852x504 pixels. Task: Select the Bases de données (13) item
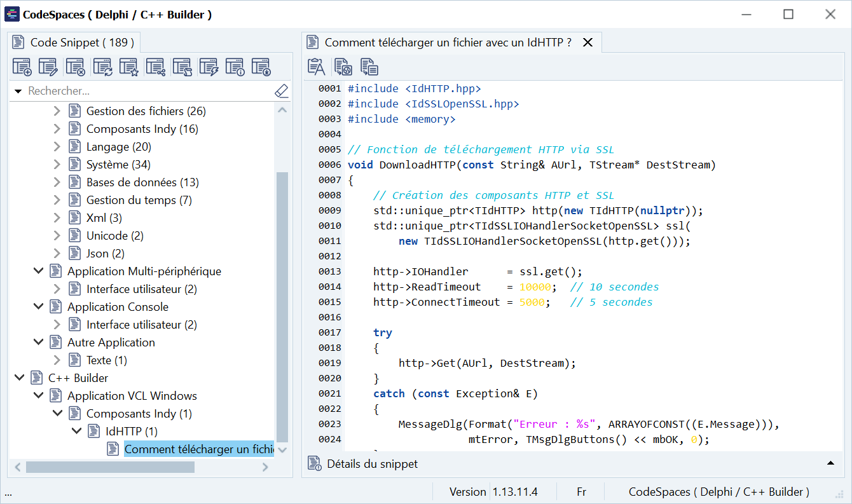click(x=142, y=182)
